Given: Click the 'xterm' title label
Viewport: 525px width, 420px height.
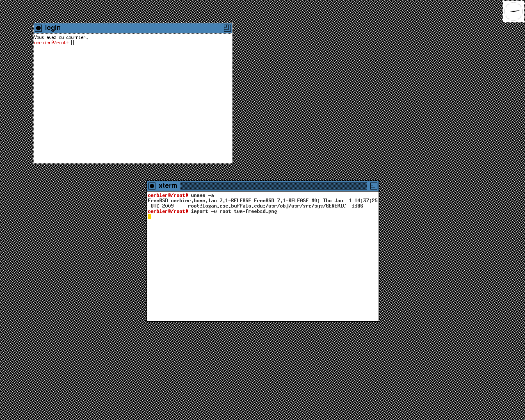Looking at the screenshot, I should (x=168, y=186).
